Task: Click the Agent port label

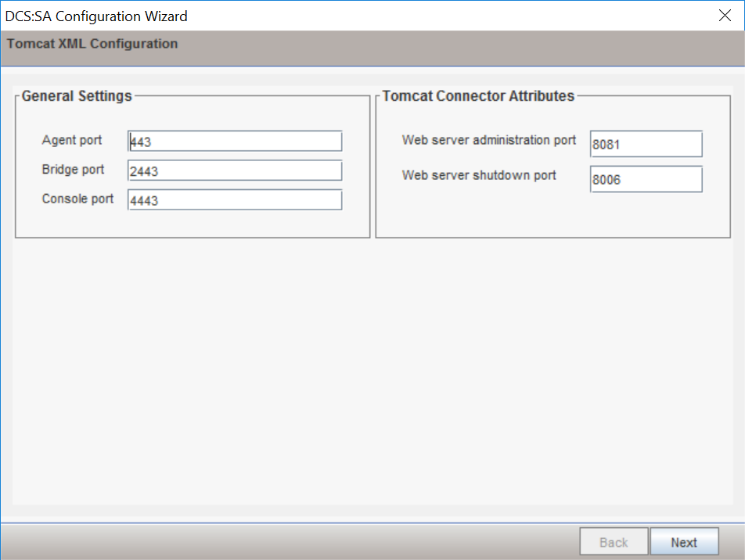Action: point(72,141)
